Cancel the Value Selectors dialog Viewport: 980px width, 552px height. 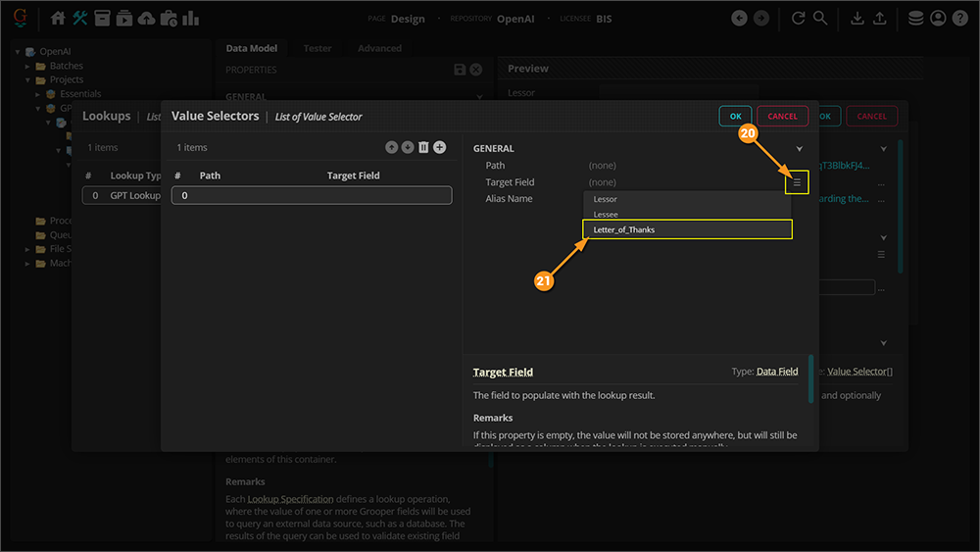pyautogui.click(x=782, y=116)
